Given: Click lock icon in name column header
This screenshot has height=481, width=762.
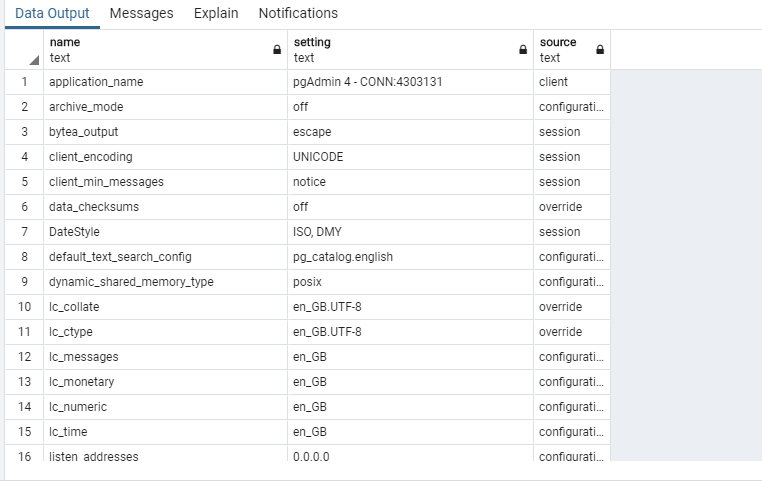Looking at the screenshot, I should tap(277, 50).
